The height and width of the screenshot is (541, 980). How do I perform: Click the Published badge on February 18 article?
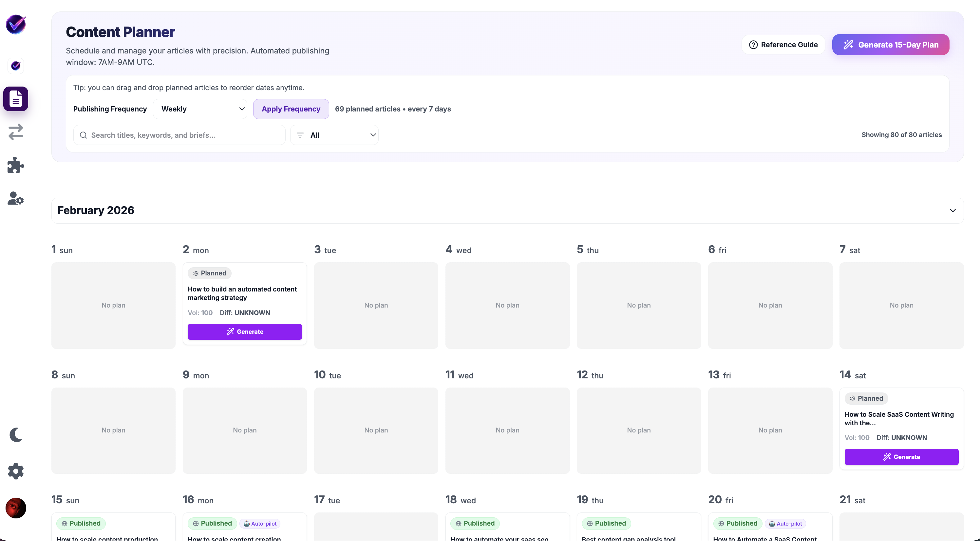[475, 524]
